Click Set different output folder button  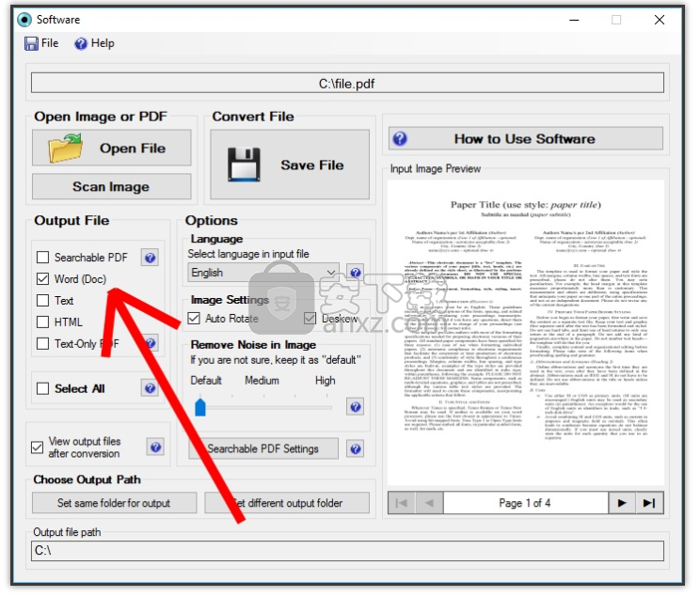pyautogui.click(x=287, y=503)
